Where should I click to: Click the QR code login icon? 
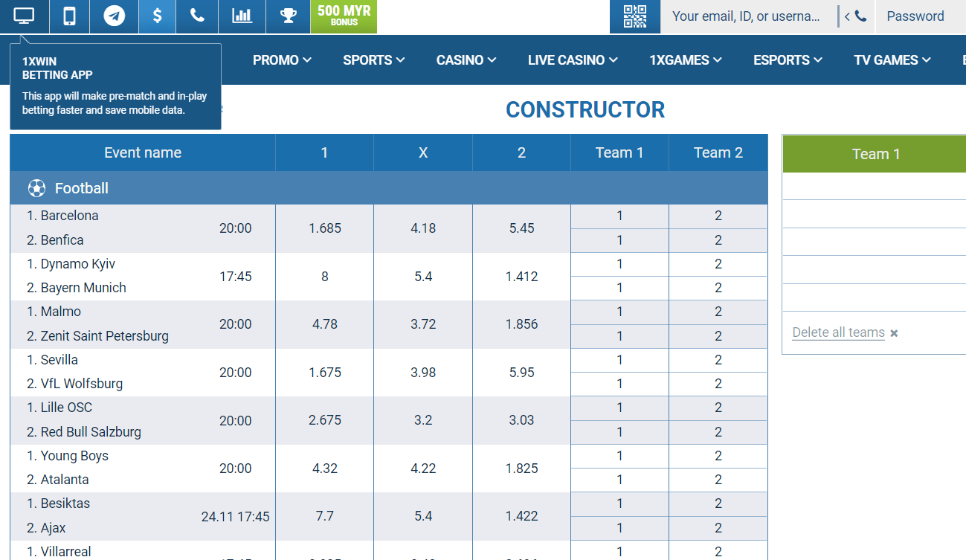(635, 16)
